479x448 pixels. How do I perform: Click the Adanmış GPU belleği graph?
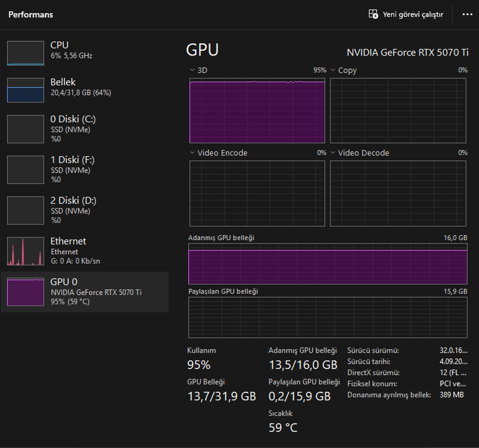point(328,264)
